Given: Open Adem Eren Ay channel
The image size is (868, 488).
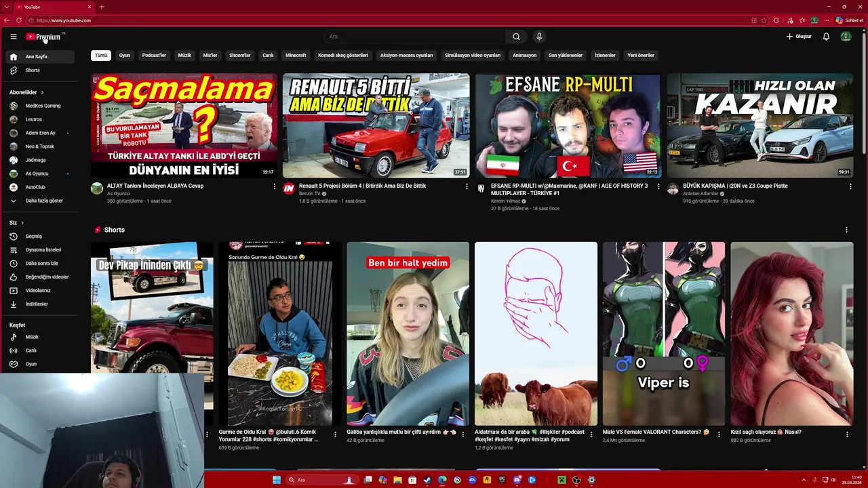Looking at the screenshot, I should [39, 133].
